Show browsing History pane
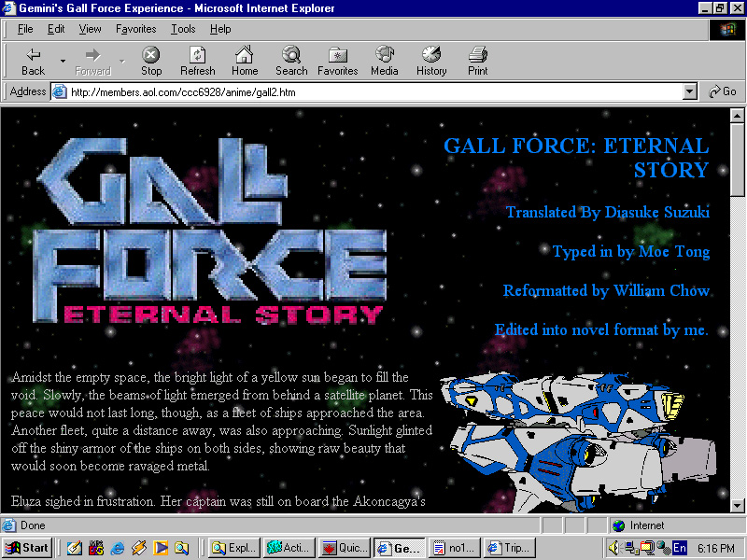This screenshot has width=747, height=560. click(431, 62)
